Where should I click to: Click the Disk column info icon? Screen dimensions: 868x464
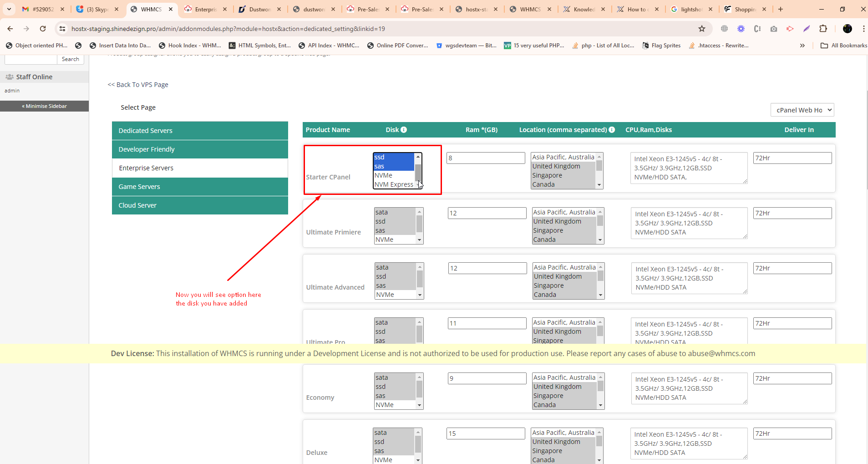coord(404,130)
